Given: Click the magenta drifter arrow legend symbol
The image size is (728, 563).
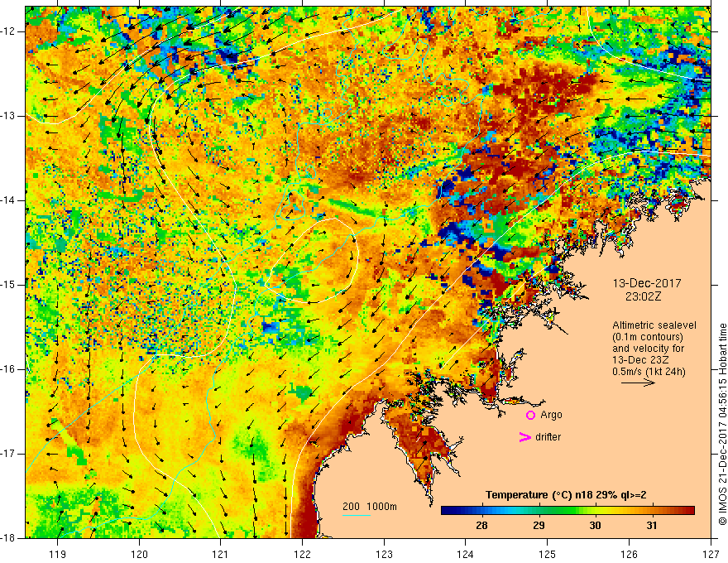Looking at the screenshot, I should coord(524,437).
